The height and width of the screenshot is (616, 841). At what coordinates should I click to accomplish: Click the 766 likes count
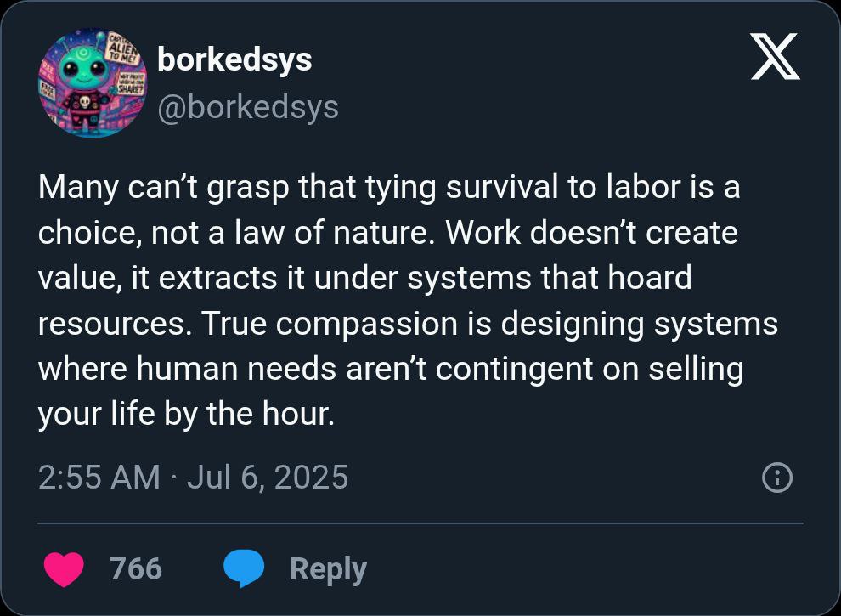pos(136,568)
